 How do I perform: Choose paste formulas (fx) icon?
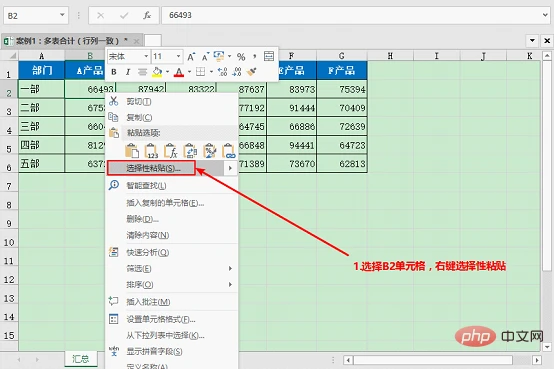[x=171, y=151]
